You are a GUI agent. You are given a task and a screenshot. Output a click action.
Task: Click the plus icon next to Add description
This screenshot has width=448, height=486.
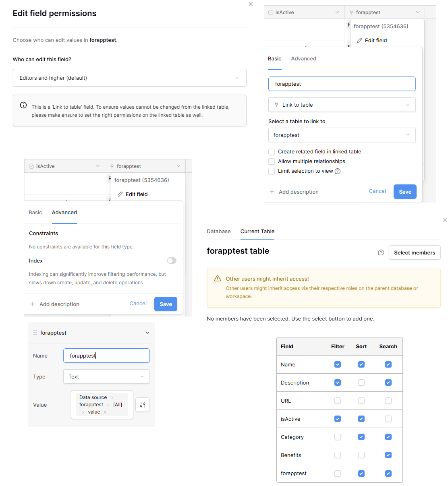(272, 192)
